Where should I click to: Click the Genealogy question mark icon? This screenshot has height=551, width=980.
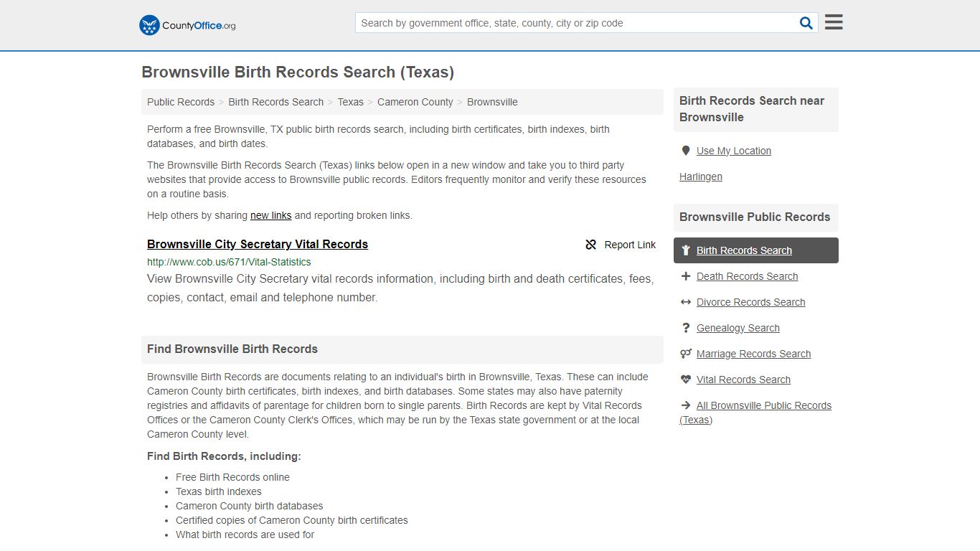[x=686, y=328]
